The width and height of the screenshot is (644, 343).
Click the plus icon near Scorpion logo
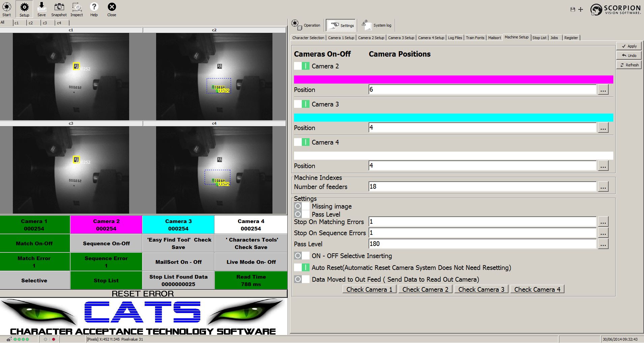(581, 9)
